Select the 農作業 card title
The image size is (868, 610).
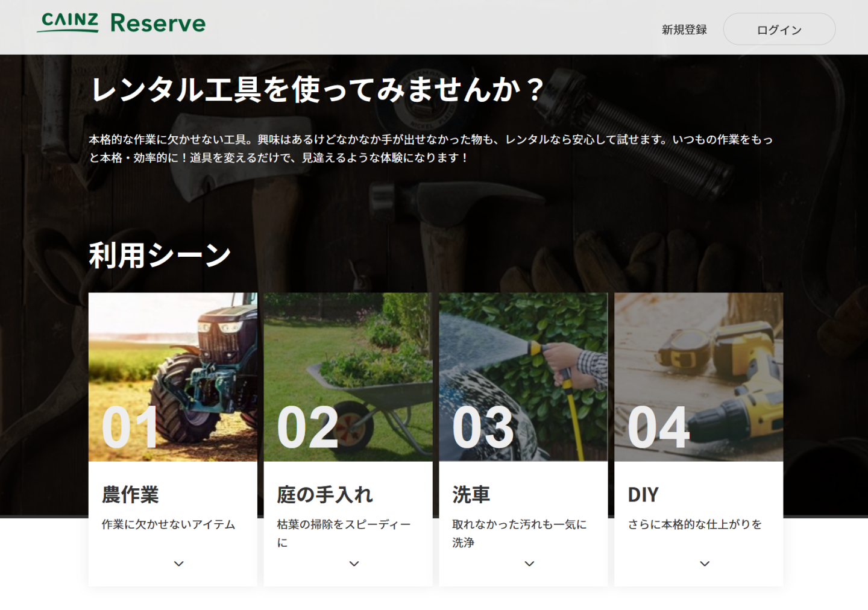pyautogui.click(x=130, y=495)
